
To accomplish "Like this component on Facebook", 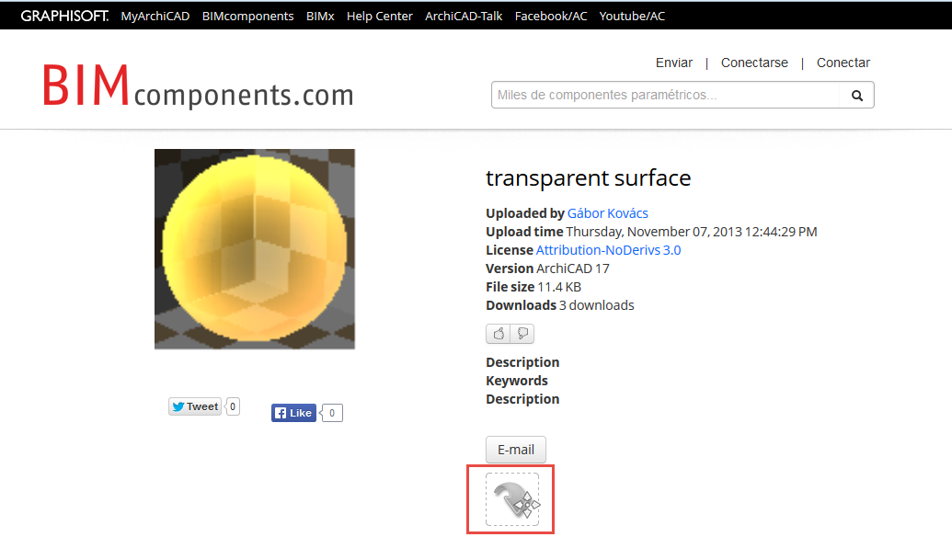I will pos(293,413).
